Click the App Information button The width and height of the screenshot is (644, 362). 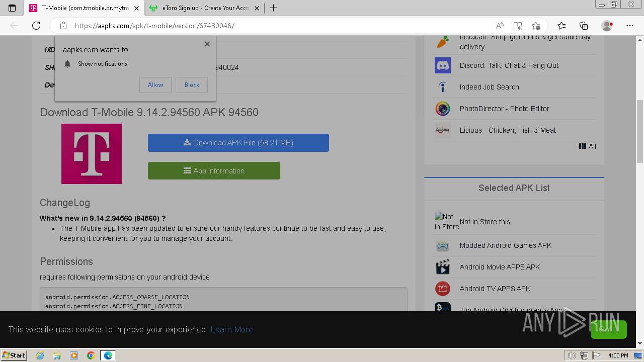[214, 171]
